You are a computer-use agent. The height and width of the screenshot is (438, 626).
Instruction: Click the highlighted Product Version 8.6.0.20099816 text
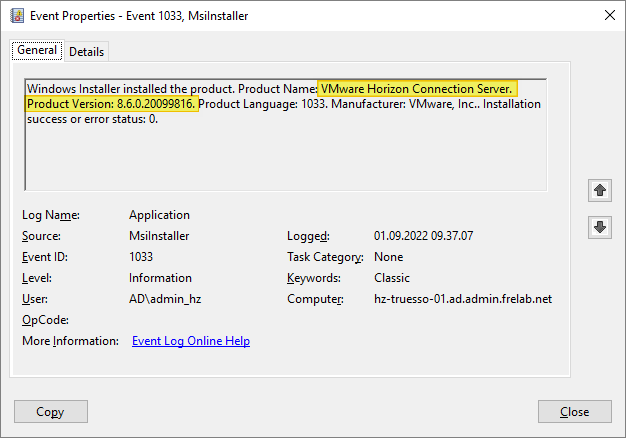(x=111, y=104)
